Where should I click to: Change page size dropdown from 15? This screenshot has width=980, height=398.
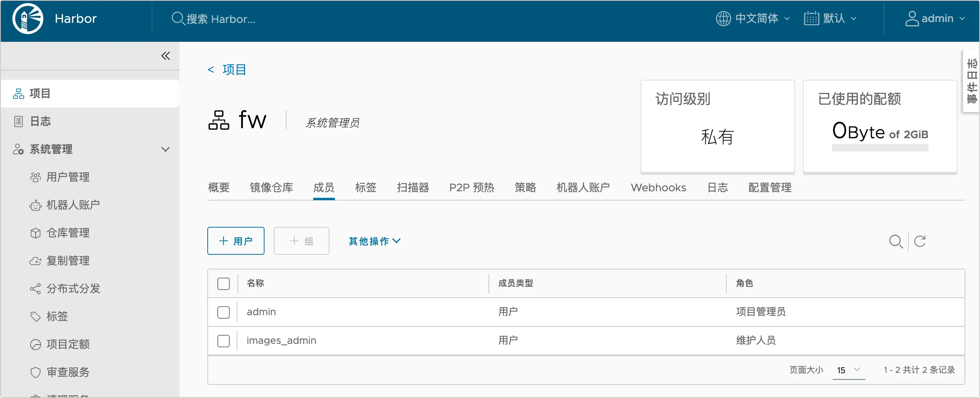pyautogui.click(x=849, y=370)
